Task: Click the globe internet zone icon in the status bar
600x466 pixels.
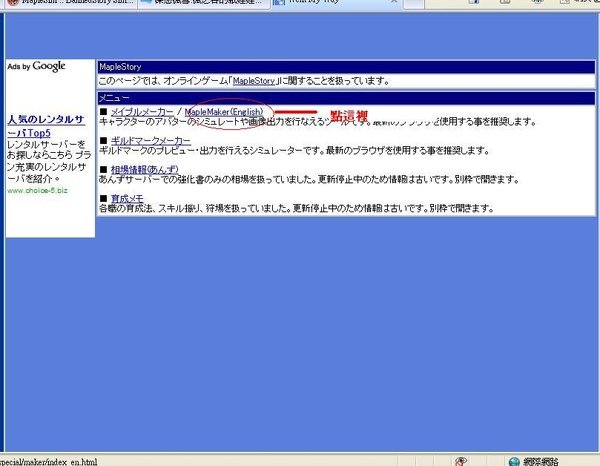Action: [514, 462]
